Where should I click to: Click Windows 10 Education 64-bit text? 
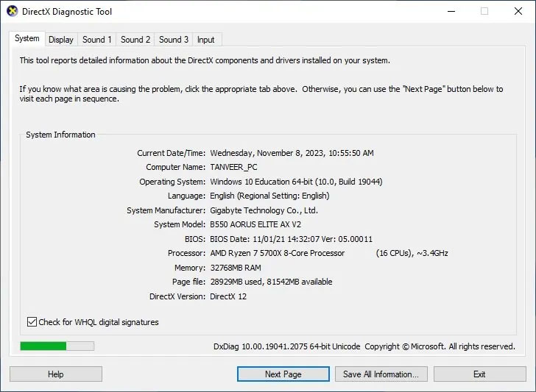[261, 182]
